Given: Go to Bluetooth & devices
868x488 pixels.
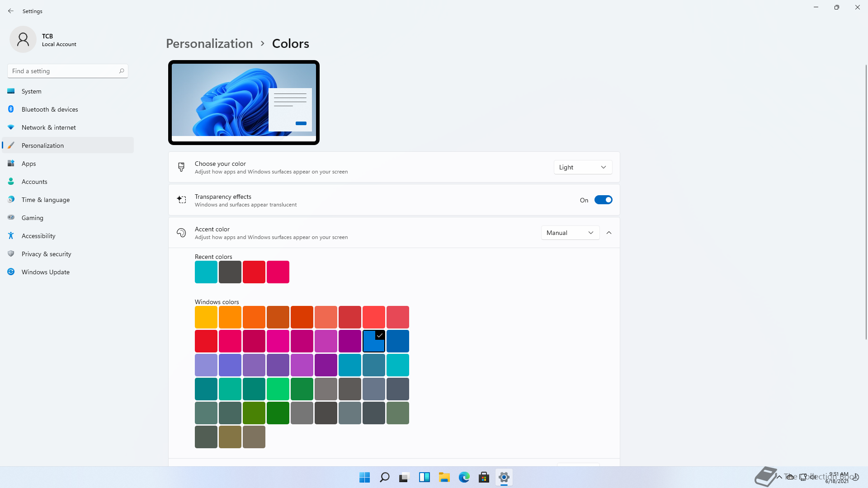Looking at the screenshot, I should click(x=68, y=109).
